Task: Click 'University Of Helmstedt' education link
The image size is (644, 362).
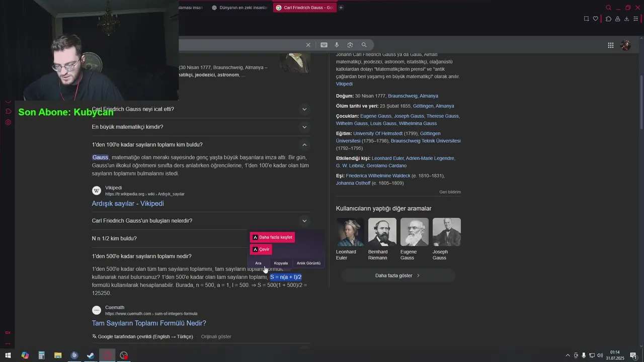Action: [378, 134]
